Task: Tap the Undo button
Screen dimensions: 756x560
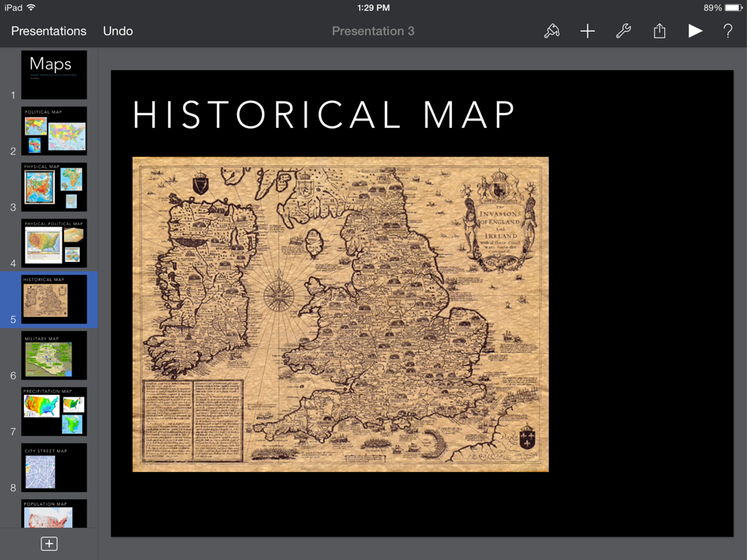Action: [x=117, y=31]
